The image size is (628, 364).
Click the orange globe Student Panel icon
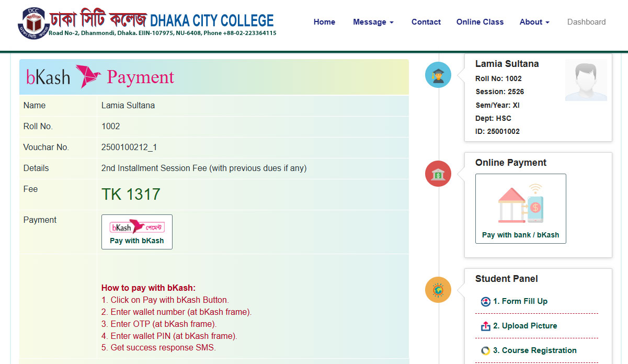point(438,290)
